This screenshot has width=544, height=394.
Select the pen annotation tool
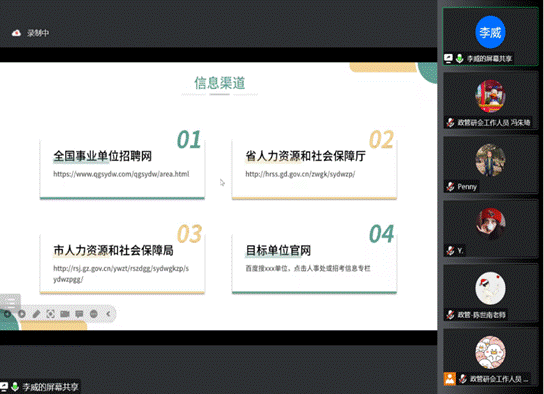36,314
